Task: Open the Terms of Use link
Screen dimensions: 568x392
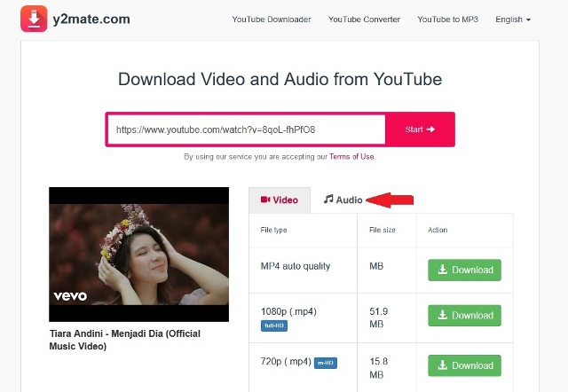Action: [351, 157]
